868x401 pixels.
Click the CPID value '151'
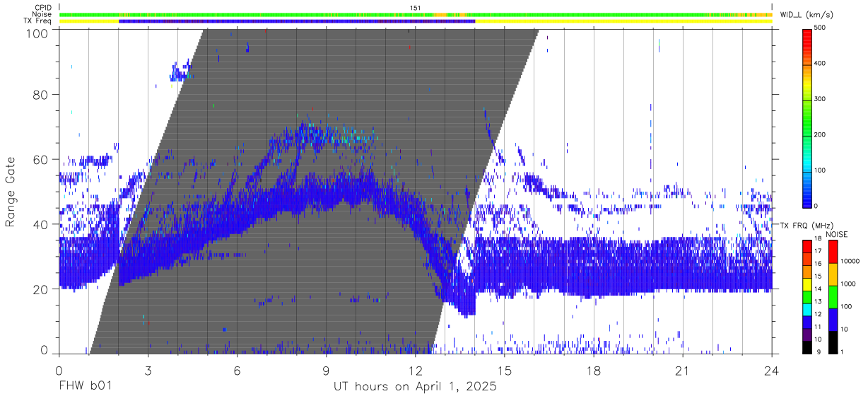(x=416, y=8)
